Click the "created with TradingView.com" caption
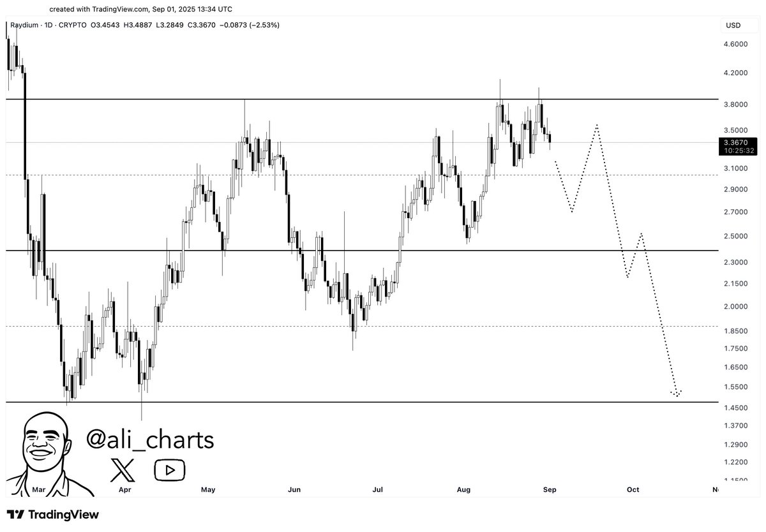Screen dimensions: 766x532 (140, 9)
